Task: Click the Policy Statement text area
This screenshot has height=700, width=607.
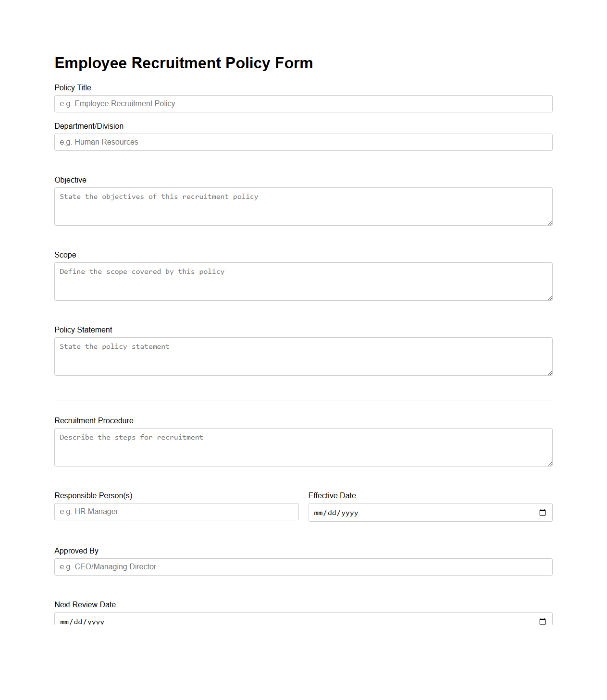Action: 303,356
